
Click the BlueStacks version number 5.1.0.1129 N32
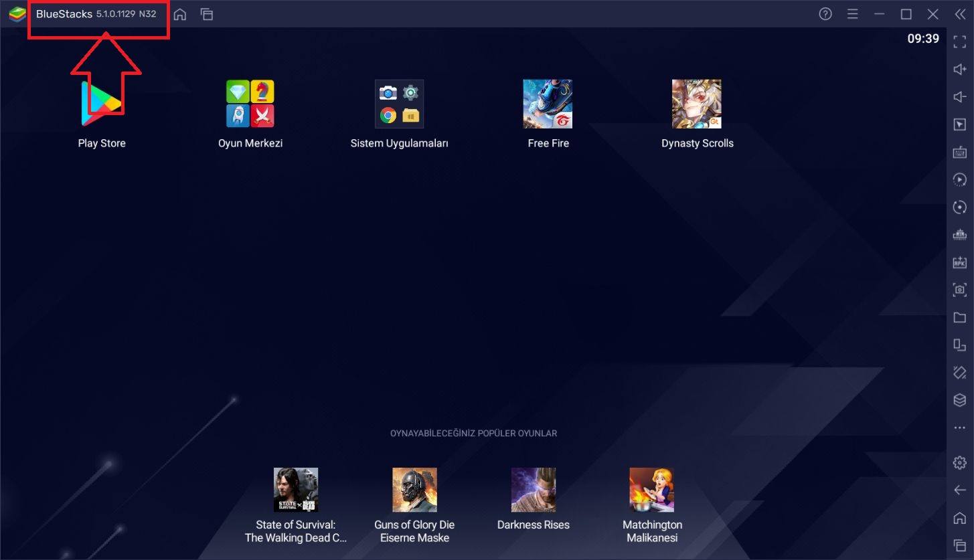coord(126,14)
